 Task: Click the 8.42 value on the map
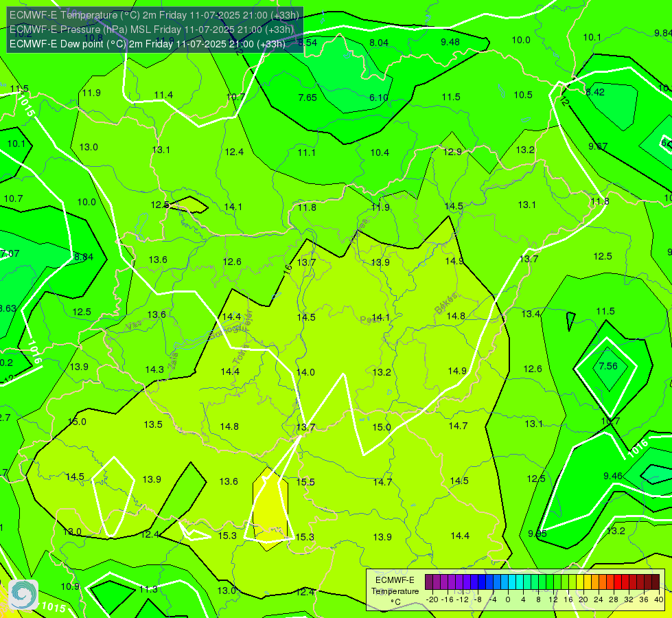pyautogui.click(x=595, y=92)
